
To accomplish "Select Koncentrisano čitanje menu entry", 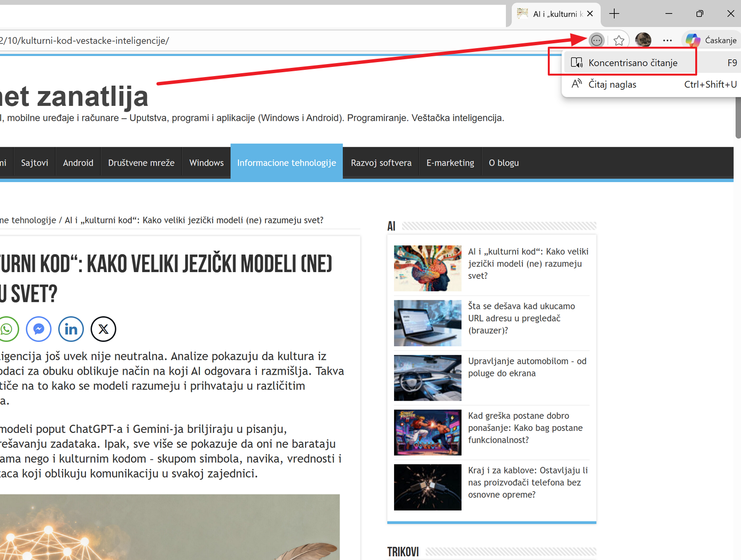I will (632, 63).
